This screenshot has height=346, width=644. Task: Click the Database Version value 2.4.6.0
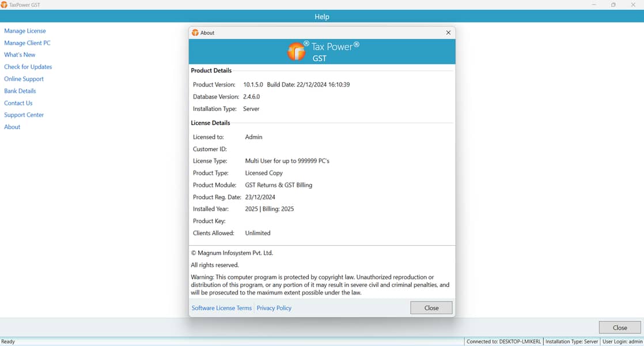(x=251, y=96)
